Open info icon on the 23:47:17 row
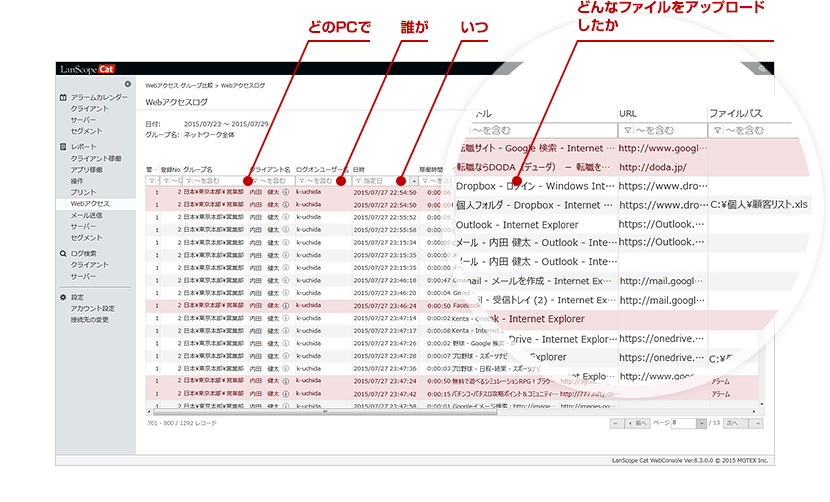830x502 pixels. [x=286, y=330]
